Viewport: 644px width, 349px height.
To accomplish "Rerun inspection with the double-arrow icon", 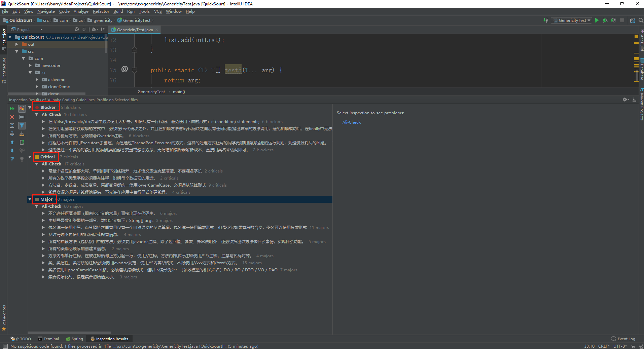I will [12, 109].
